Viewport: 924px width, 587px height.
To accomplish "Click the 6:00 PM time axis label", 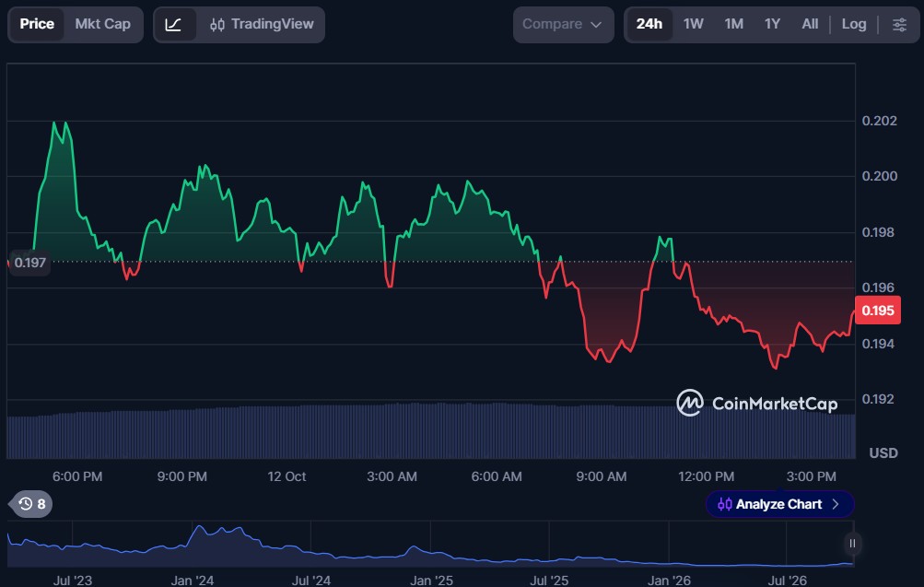I will coord(77,476).
